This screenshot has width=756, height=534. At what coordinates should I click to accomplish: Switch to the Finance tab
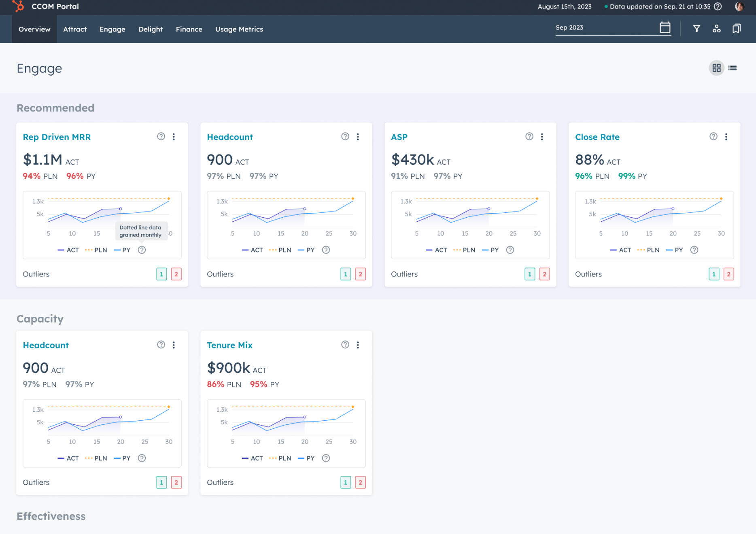(189, 29)
